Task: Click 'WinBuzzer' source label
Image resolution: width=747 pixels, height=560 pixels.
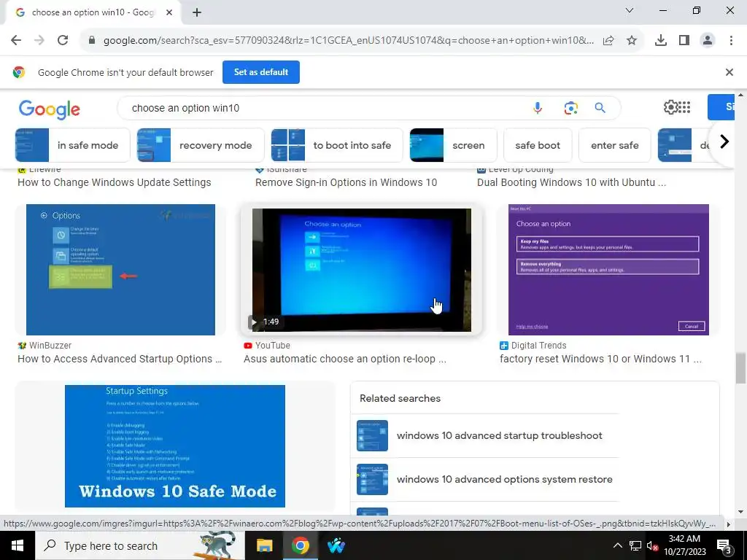Action: [x=50, y=346]
